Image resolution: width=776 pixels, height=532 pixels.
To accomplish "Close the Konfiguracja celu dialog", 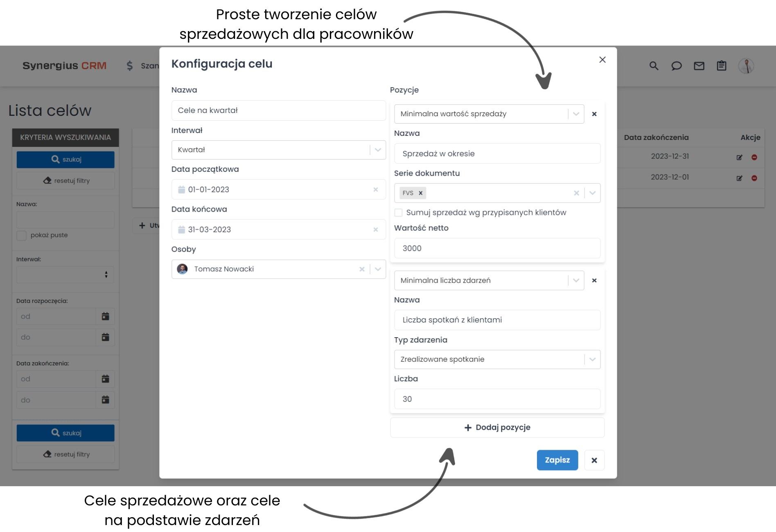I will click(602, 60).
